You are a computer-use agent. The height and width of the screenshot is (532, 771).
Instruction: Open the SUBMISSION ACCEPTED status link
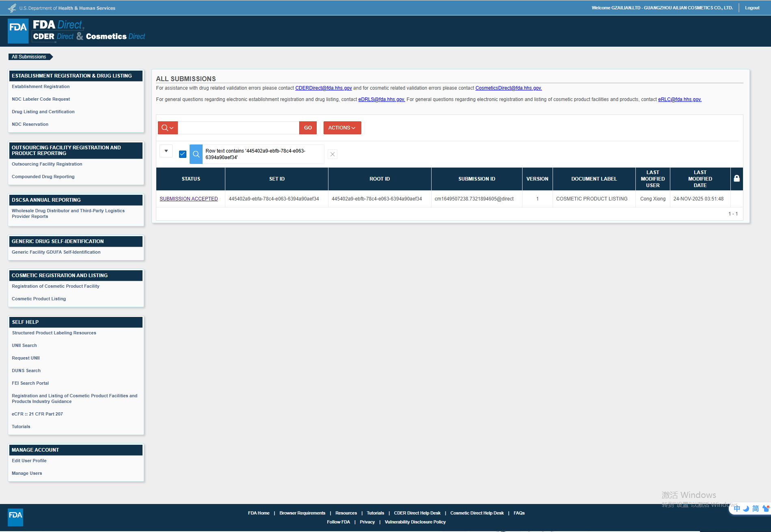click(x=188, y=199)
